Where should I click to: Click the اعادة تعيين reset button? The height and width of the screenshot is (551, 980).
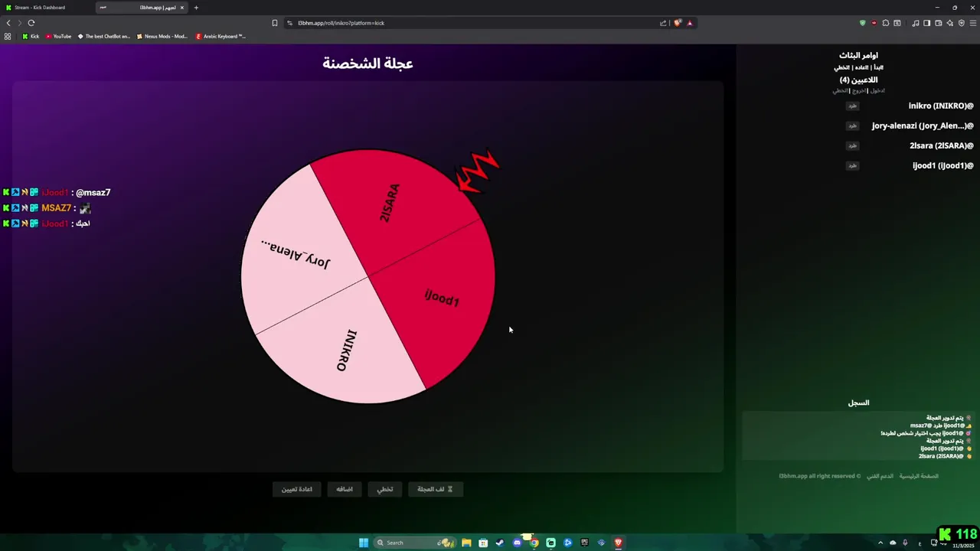click(297, 489)
